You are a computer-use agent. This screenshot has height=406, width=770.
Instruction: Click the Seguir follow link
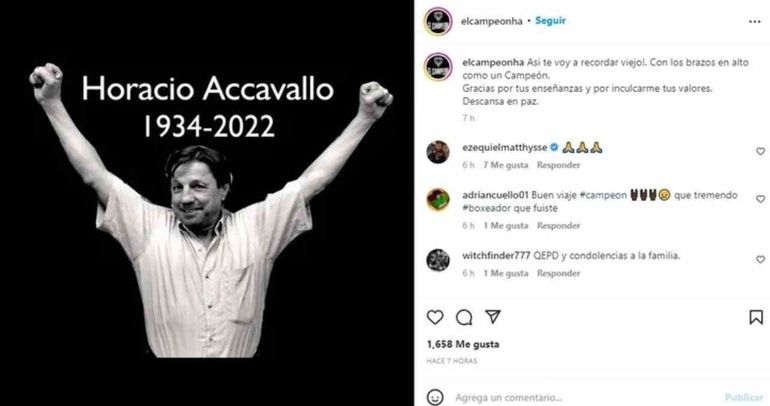click(x=550, y=21)
